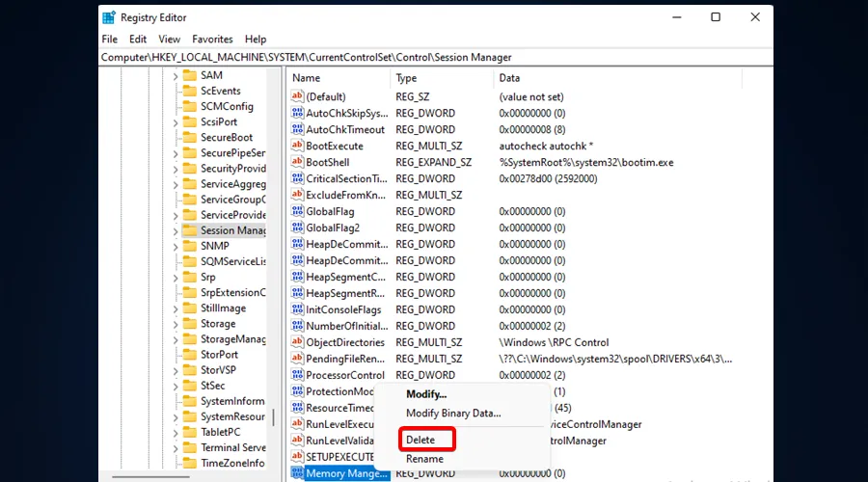868x482 pixels.
Task: Open the Help menu
Action: coord(256,40)
